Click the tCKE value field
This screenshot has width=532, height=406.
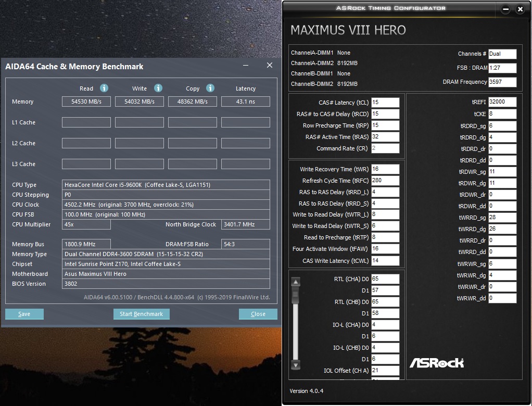coord(502,114)
